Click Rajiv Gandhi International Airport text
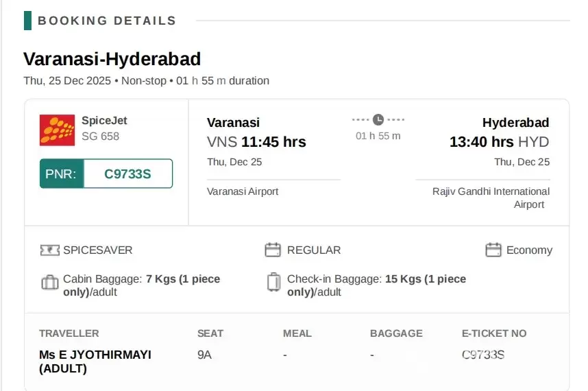Screen dimensions: 588x391 coord(491,198)
